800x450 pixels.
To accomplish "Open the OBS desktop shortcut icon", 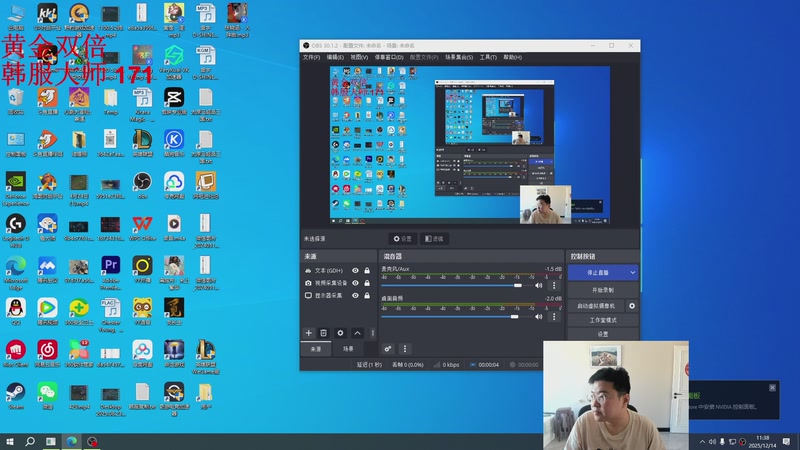I will point(142,186).
